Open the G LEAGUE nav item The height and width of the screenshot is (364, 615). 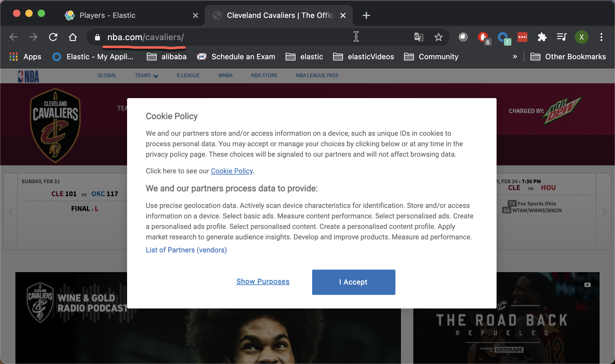[188, 76]
